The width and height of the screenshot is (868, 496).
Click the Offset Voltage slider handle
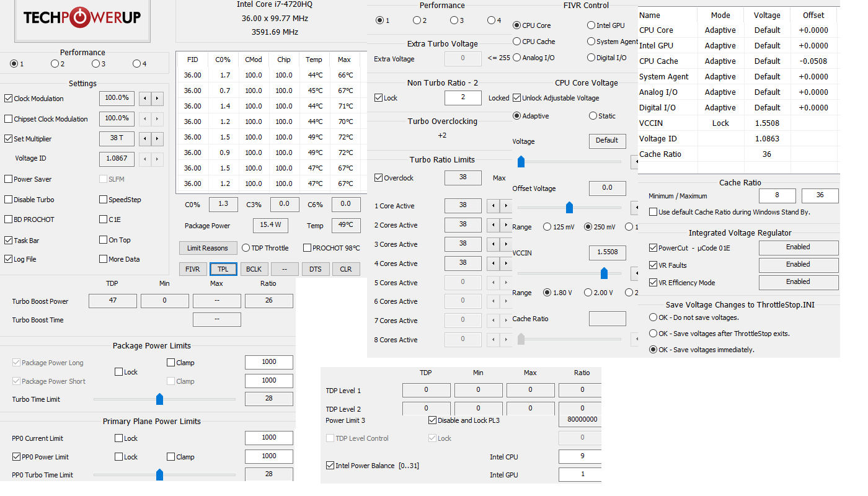coord(569,207)
